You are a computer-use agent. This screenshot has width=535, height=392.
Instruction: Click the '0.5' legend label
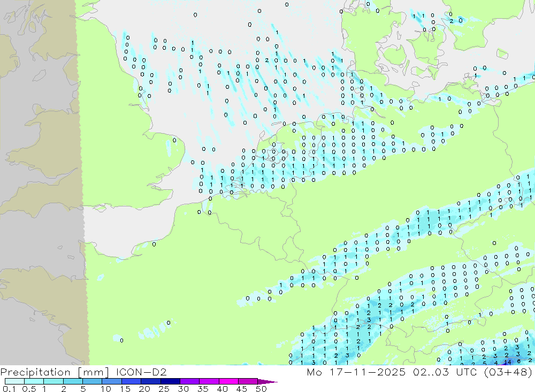29,389
